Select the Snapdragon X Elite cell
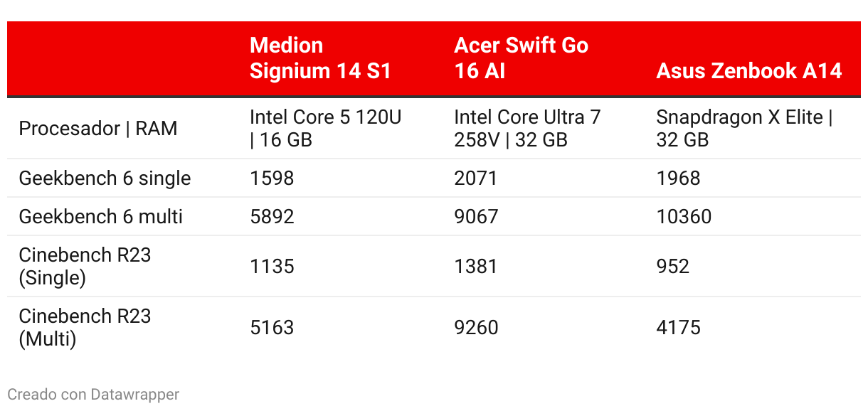 coord(744,129)
